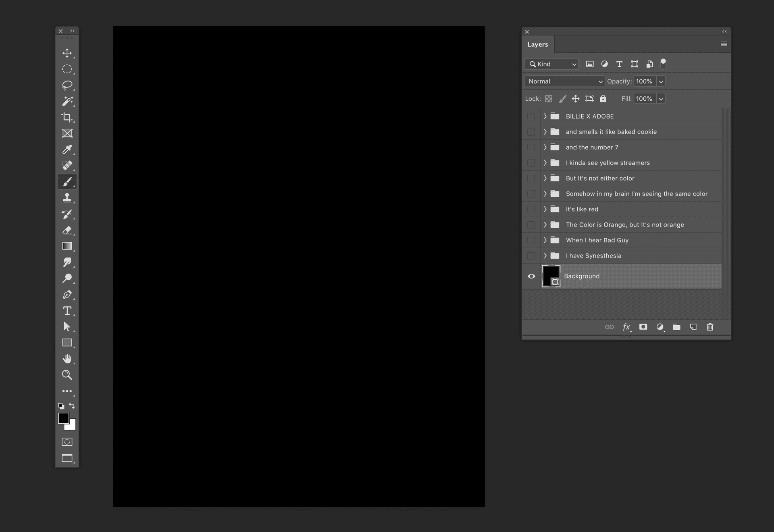
Task: Toggle visibility of Background layer
Action: coord(531,276)
